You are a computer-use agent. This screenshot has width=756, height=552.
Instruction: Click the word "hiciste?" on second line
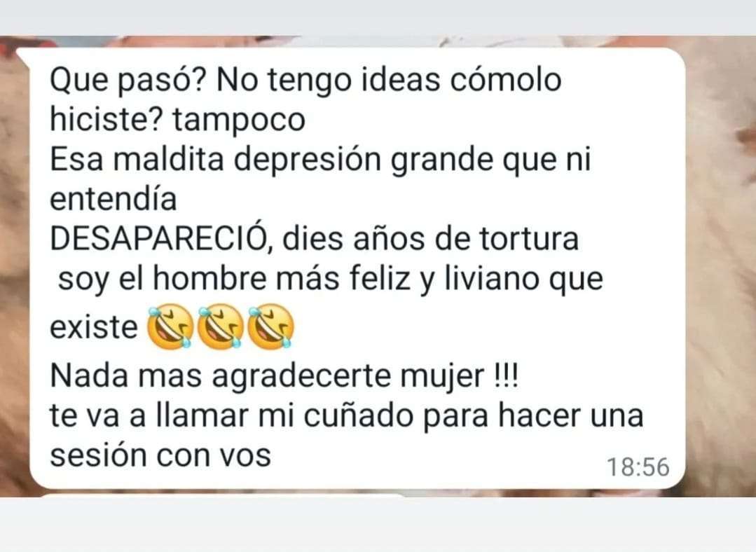coord(107,119)
